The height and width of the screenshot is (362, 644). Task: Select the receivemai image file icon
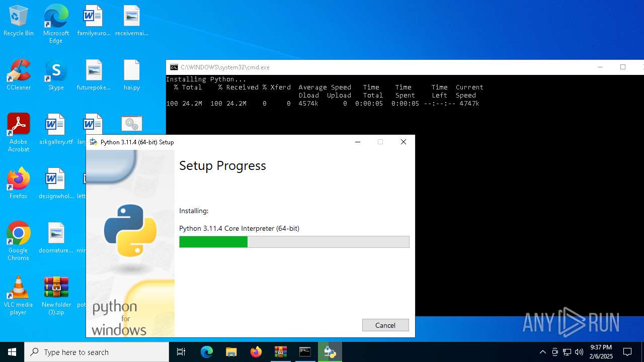tap(132, 21)
